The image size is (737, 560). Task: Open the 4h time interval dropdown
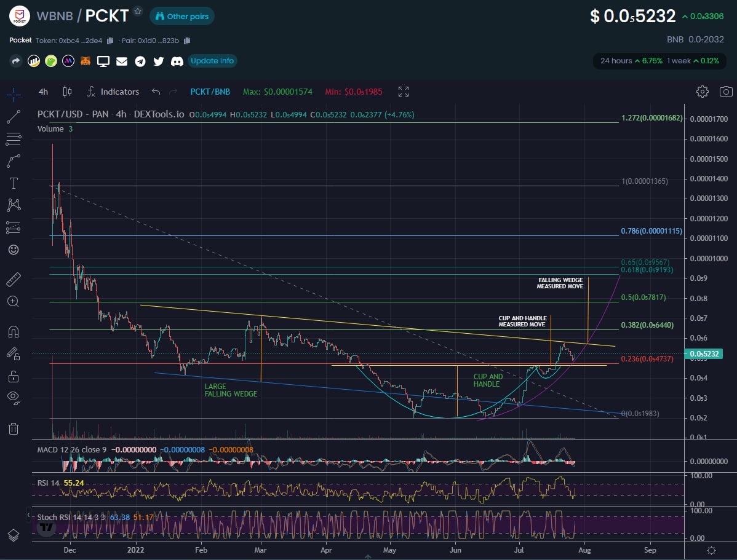(x=43, y=92)
